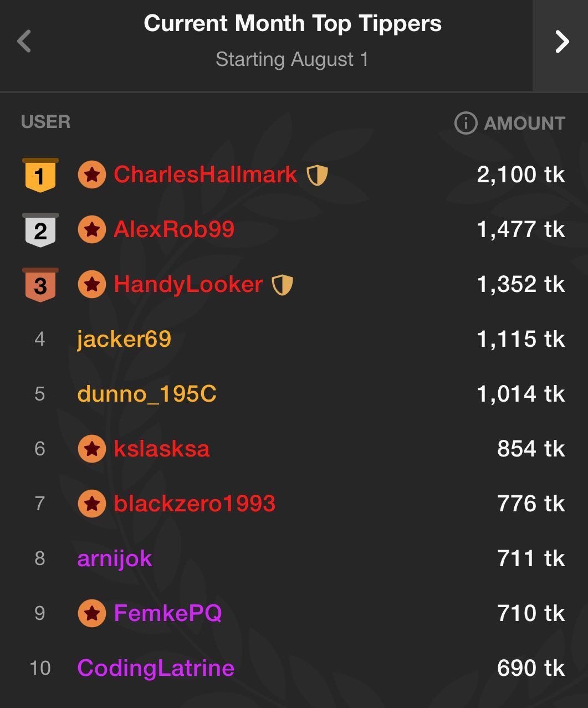The image size is (588, 708).
Task: Click the star badge beside AlexRob99
Action: (x=92, y=230)
